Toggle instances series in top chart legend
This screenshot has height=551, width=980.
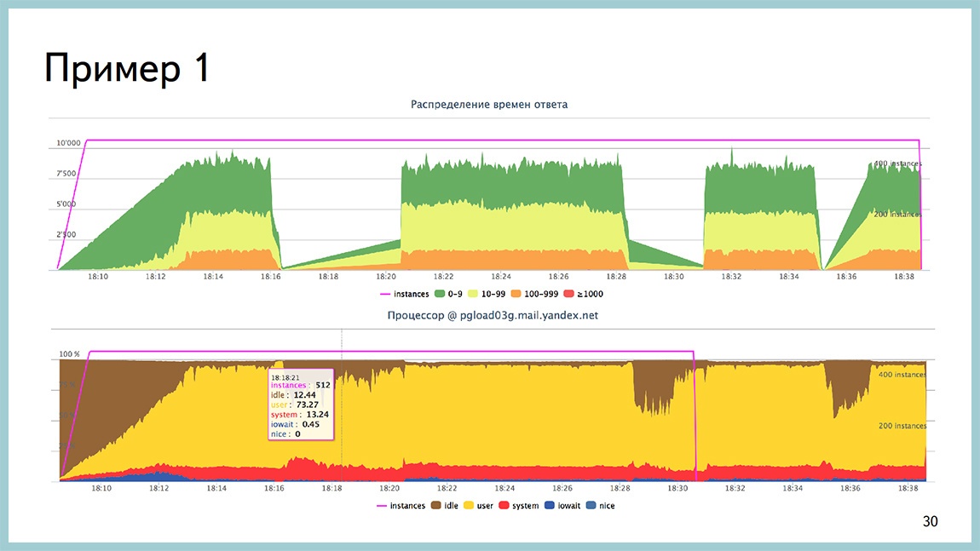[x=405, y=294]
